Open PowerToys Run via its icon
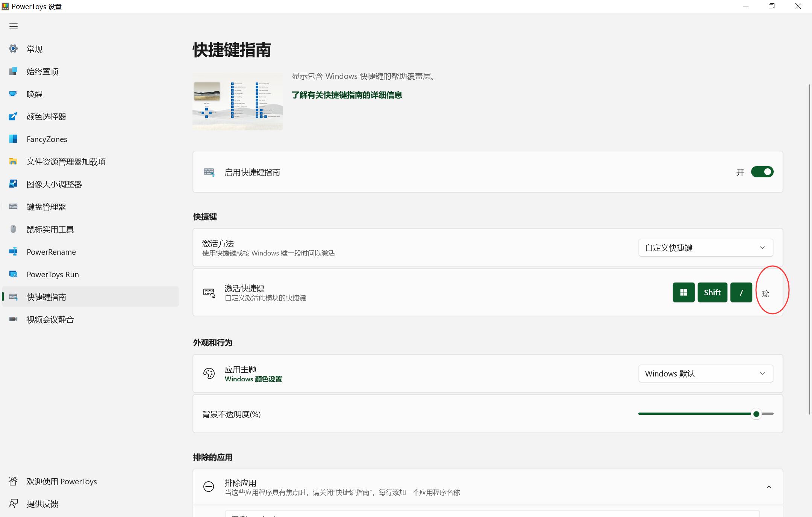 tap(13, 274)
